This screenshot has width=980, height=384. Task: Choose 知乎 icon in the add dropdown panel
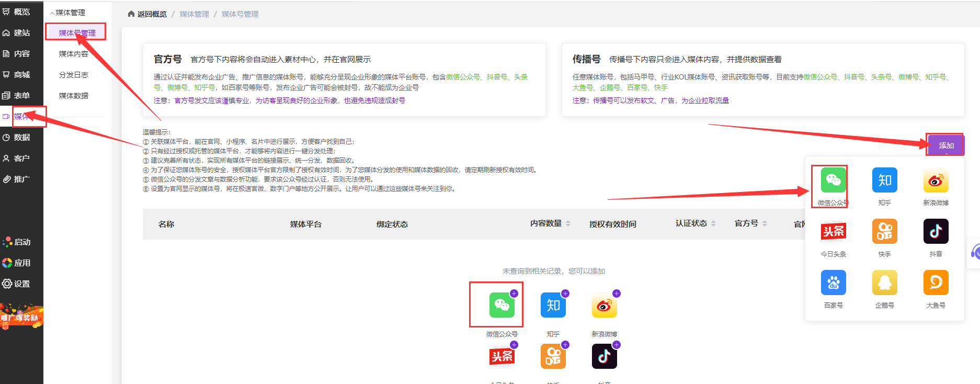884,180
